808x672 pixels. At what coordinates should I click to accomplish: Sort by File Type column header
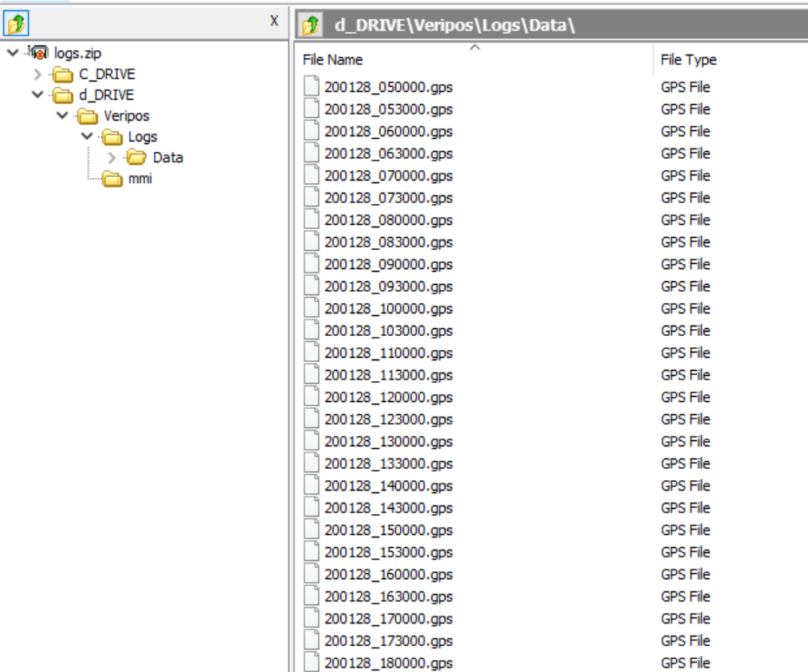pyautogui.click(x=688, y=60)
